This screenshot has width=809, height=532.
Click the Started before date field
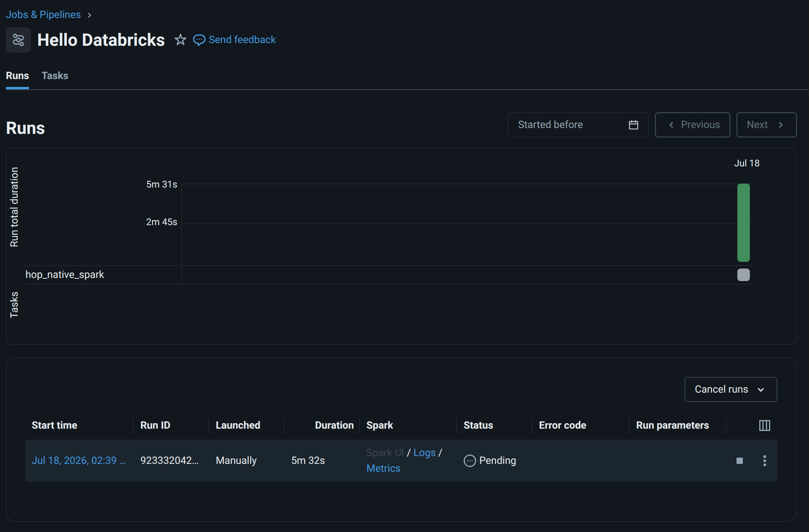click(578, 125)
